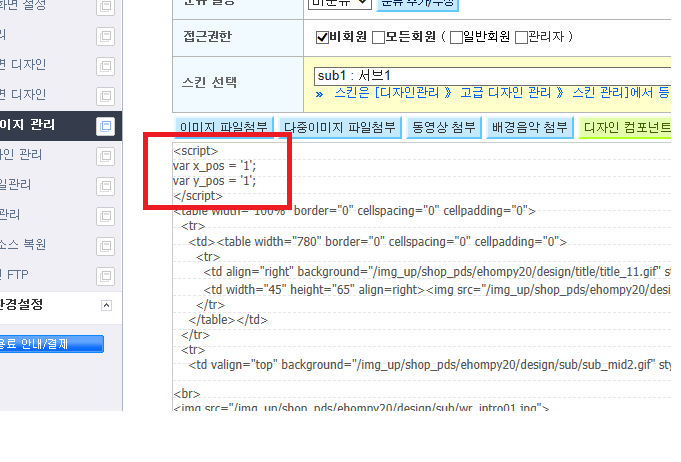Check the 일반회원 checkbox
681x462 pixels.
click(x=456, y=38)
